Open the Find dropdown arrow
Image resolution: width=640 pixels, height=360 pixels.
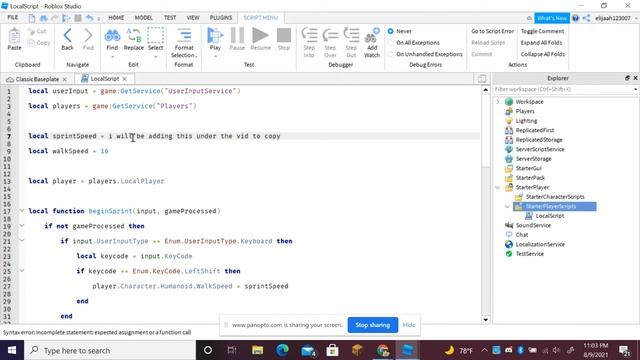pyautogui.click(x=112, y=57)
